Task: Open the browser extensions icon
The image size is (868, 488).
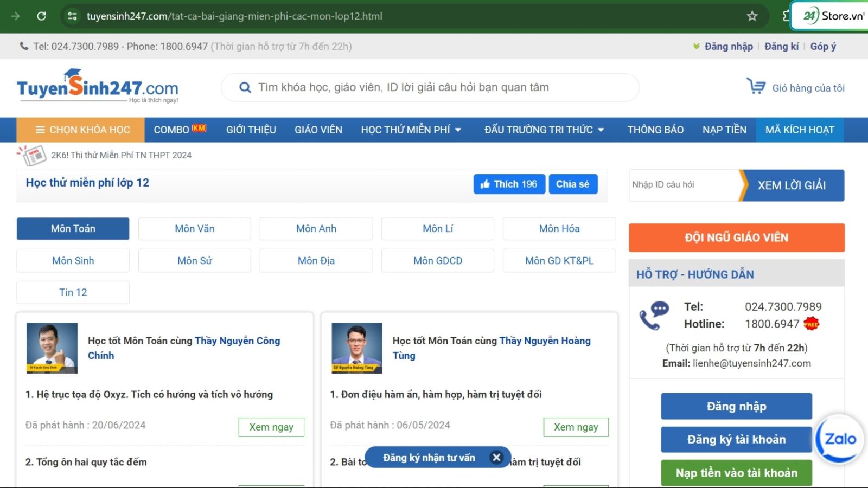Action: (x=786, y=16)
